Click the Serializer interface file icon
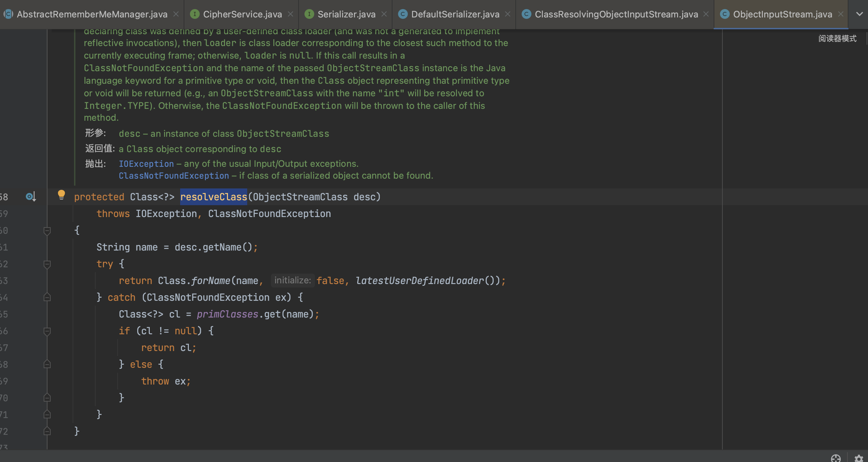 [309, 14]
